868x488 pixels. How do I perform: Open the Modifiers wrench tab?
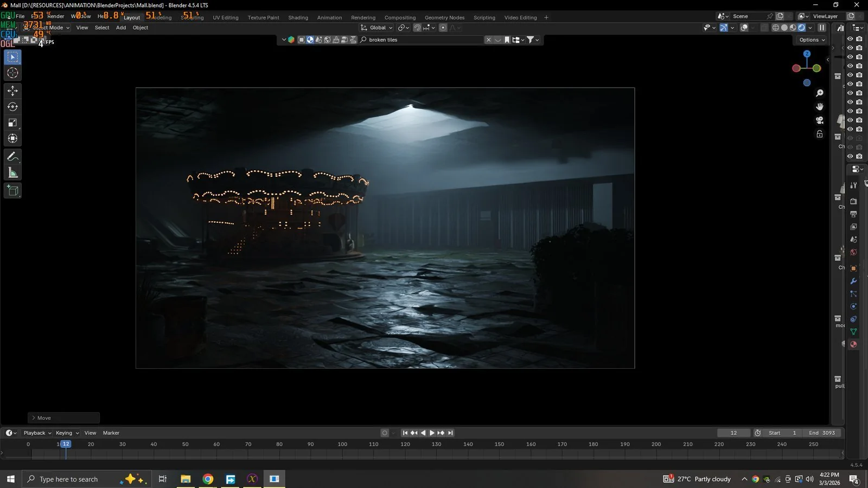click(853, 281)
